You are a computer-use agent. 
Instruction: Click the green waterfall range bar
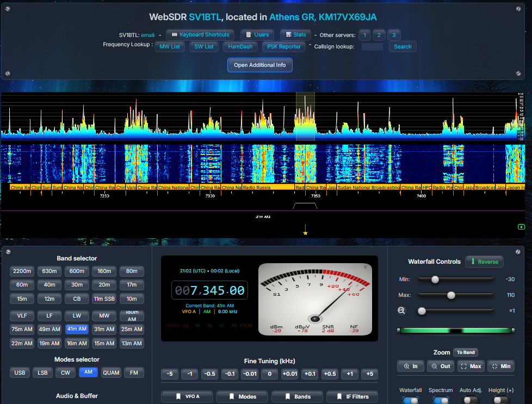456,331
